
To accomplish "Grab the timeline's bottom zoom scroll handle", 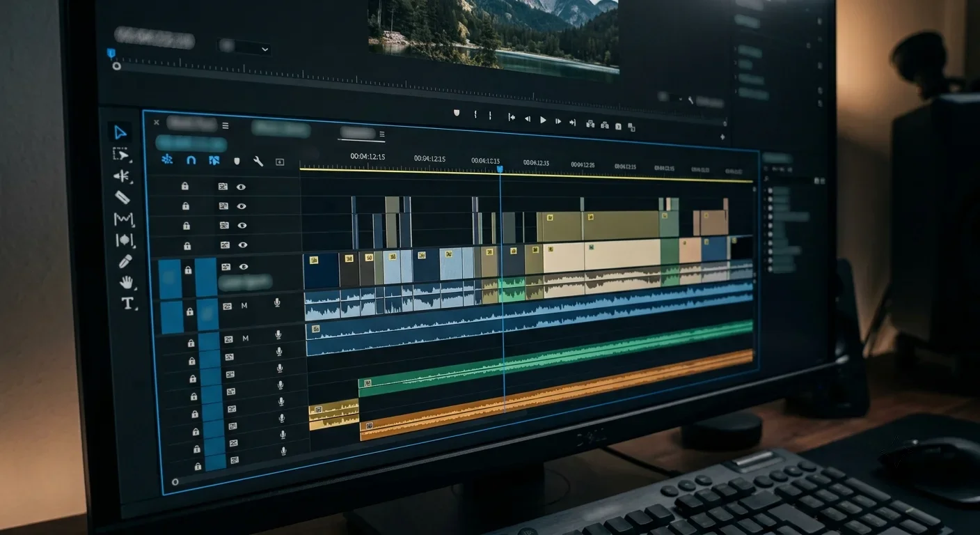I will 175,481.
